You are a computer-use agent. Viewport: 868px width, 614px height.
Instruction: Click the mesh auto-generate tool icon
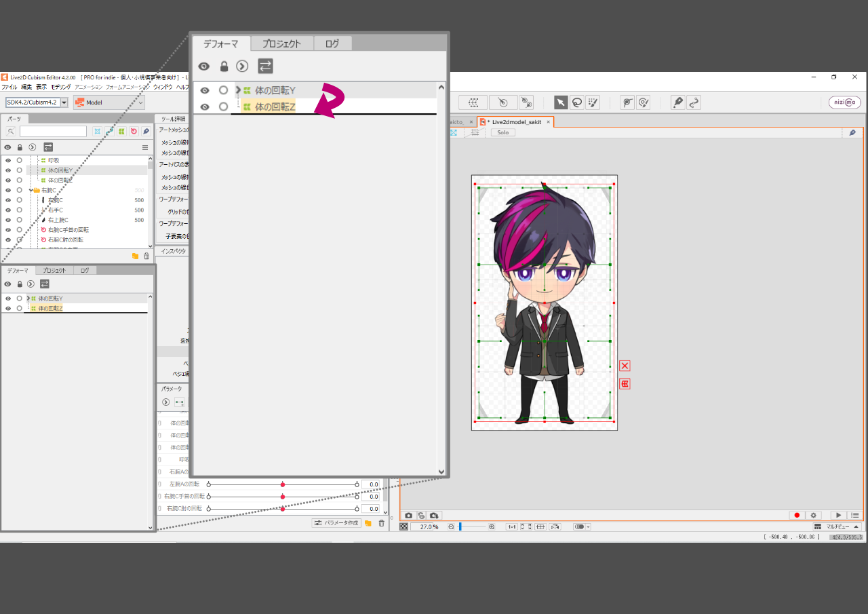pyautogui.click(x=473, y=102)
